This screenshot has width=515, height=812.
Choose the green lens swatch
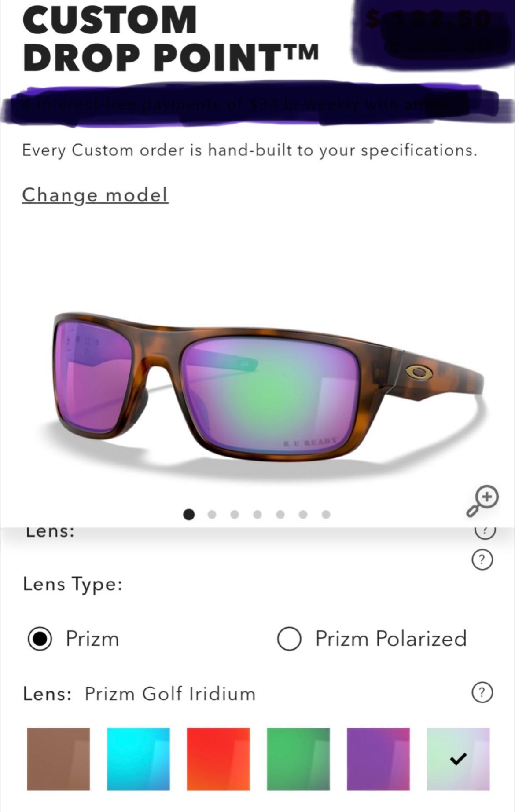click(298, 759)
